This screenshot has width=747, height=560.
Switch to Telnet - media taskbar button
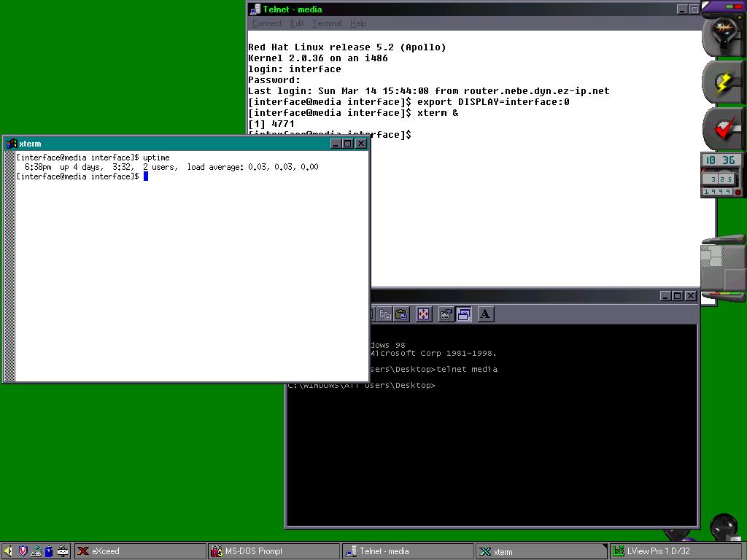408,551
